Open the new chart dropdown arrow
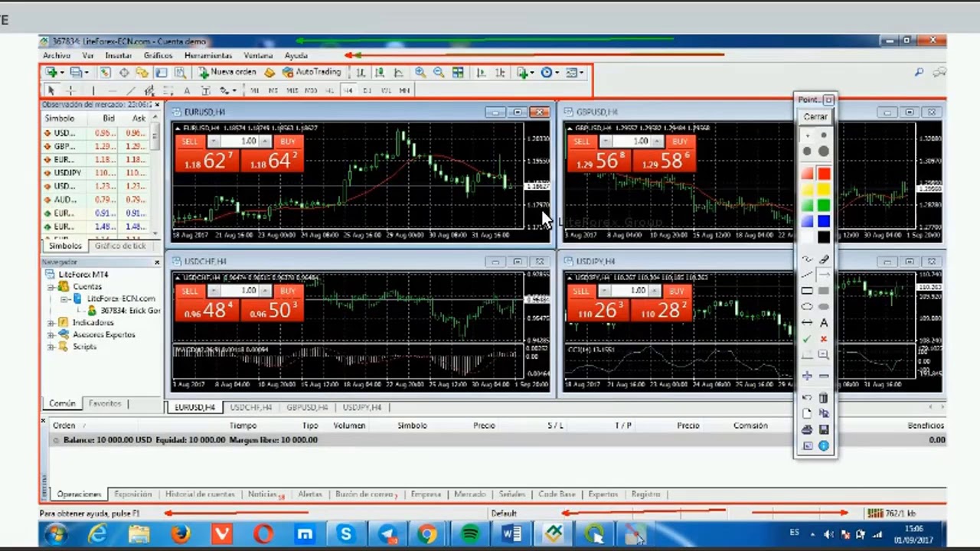 point(60,73)
